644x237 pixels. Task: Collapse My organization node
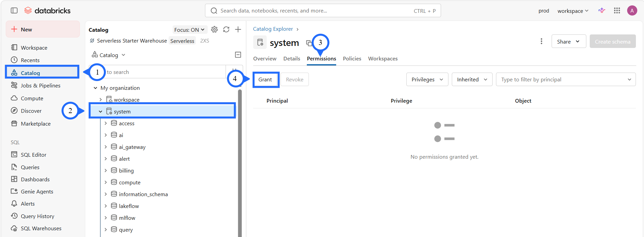click(x=95, y=88)
